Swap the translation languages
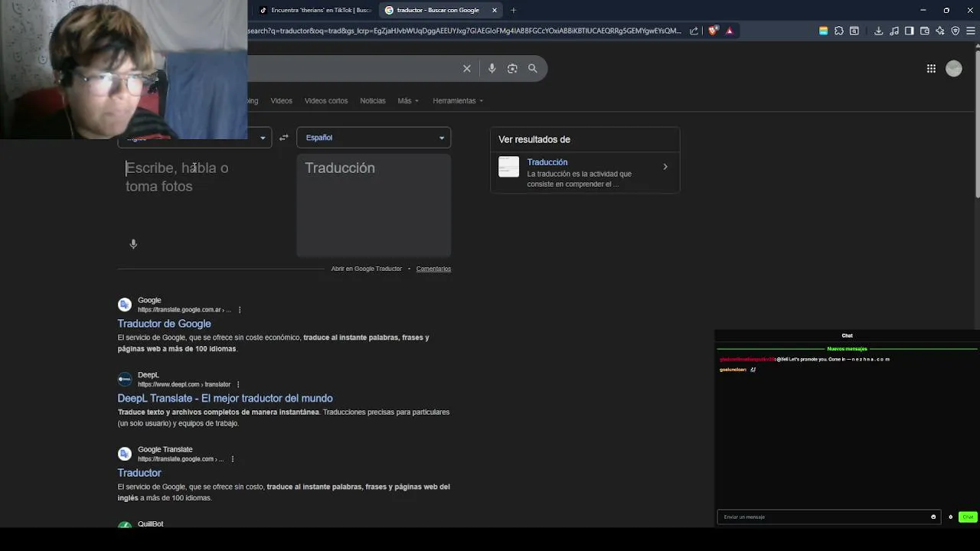Viewport: 980px width, 551px height. (284, 138)
